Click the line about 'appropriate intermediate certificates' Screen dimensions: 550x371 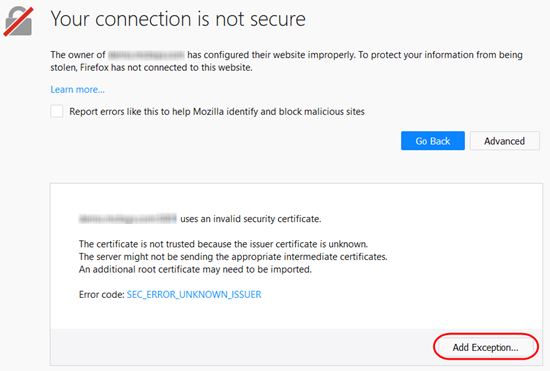click(x=233, y=257)
